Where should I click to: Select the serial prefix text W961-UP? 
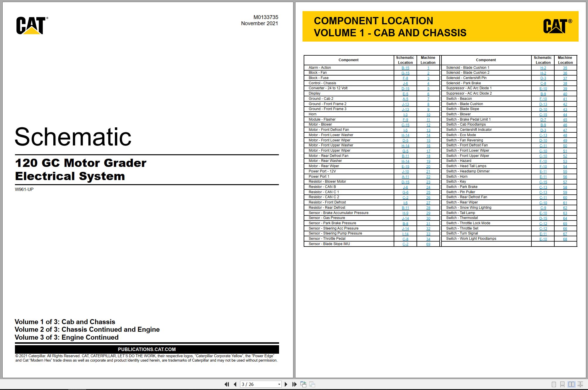[x=24, y=189]
